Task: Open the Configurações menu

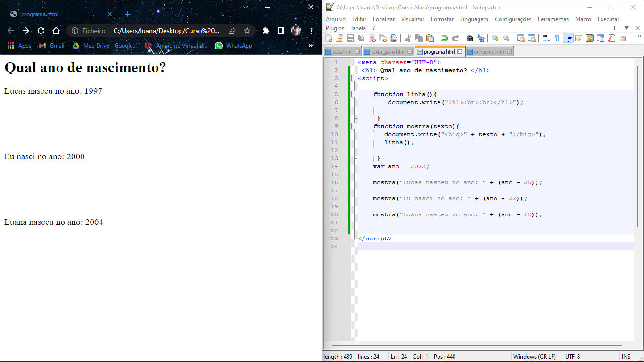Action: point(513,19)
